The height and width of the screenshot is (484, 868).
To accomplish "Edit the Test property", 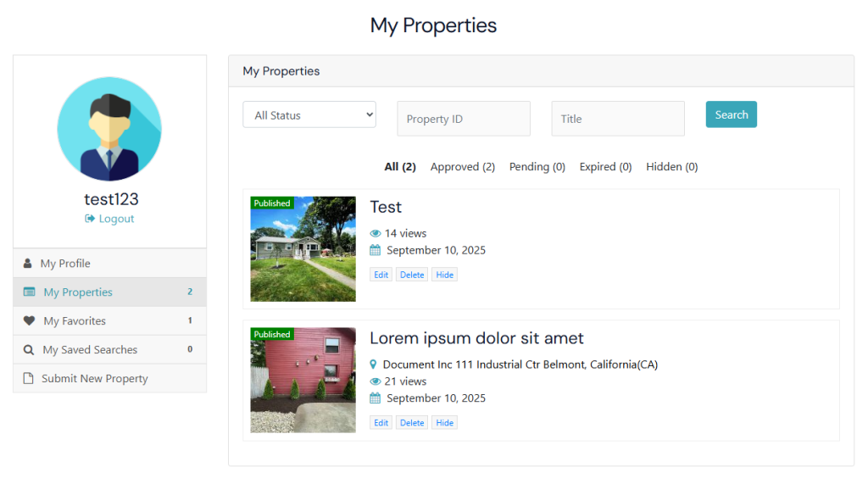I will (381, 275).
